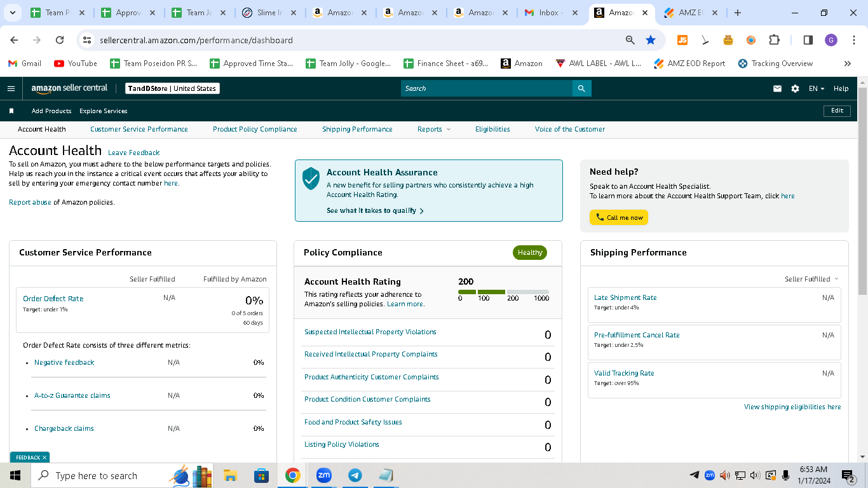The image size is (868, 488).
Task: Open the Add Products shortcut
Action: pos(51,111)
